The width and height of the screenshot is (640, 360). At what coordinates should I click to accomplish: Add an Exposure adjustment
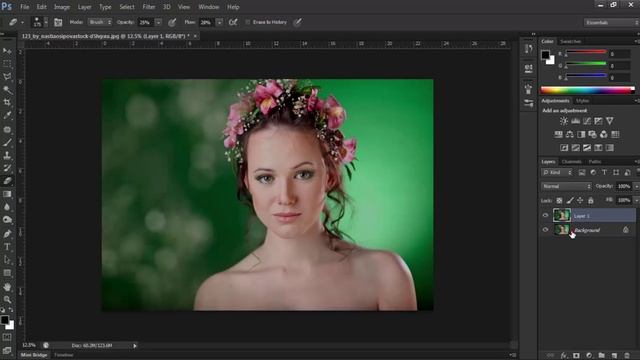point(598,121)
